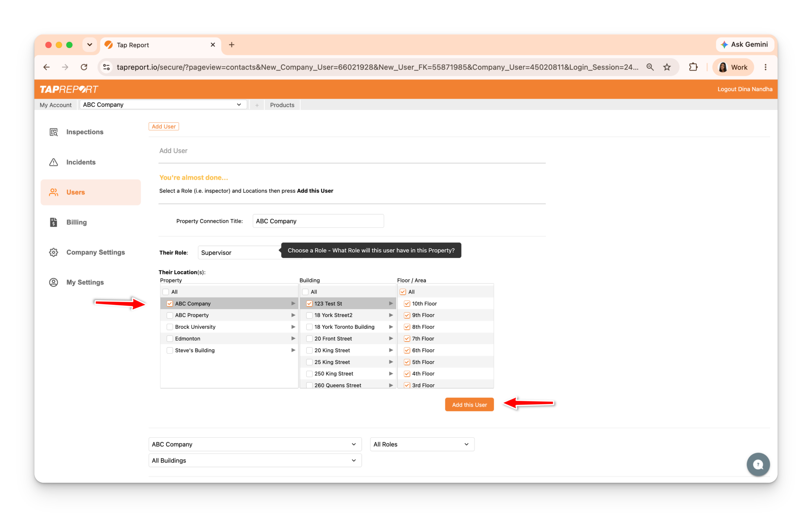Check the 25 King Street checkbox

(309, 362)
